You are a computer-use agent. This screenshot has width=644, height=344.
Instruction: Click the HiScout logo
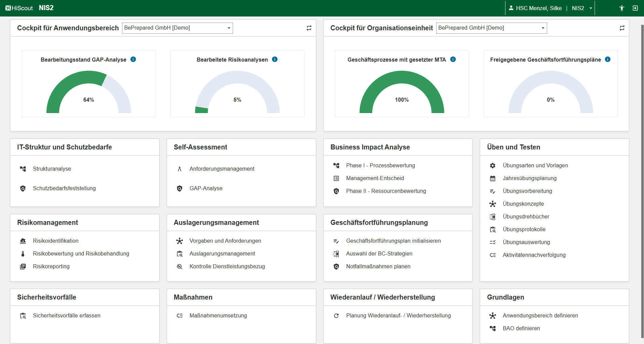click(x=19, y=8)
